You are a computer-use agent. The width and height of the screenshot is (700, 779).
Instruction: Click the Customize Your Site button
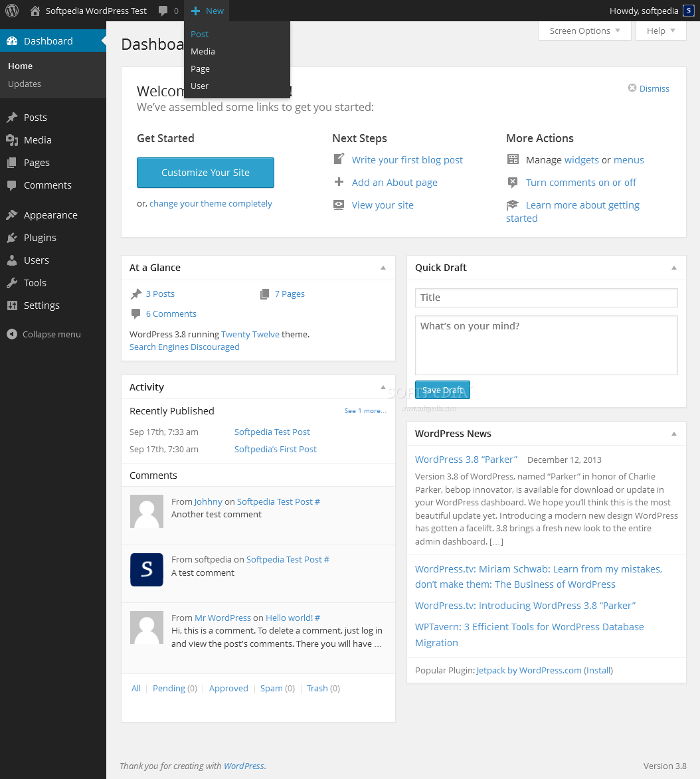click(205, 173)
